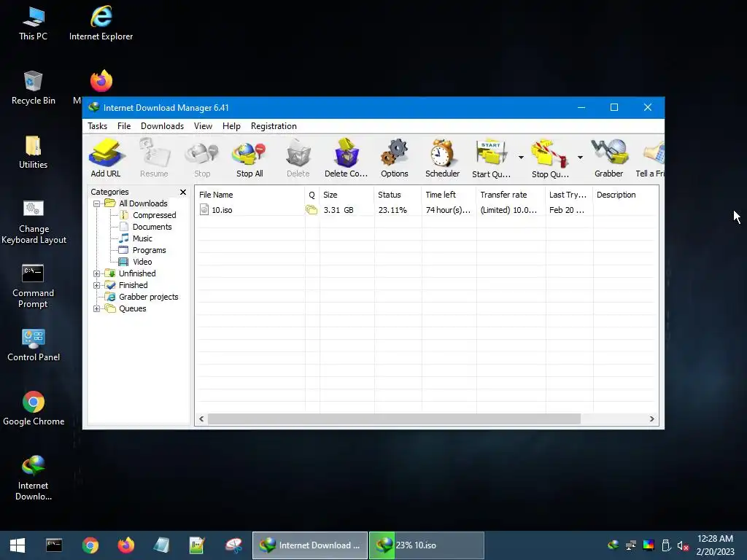Viewport: 747px width, 560px height.
Task: Expand the Unfinished category node
Action: pyautogui.click(x=97, y=274)
